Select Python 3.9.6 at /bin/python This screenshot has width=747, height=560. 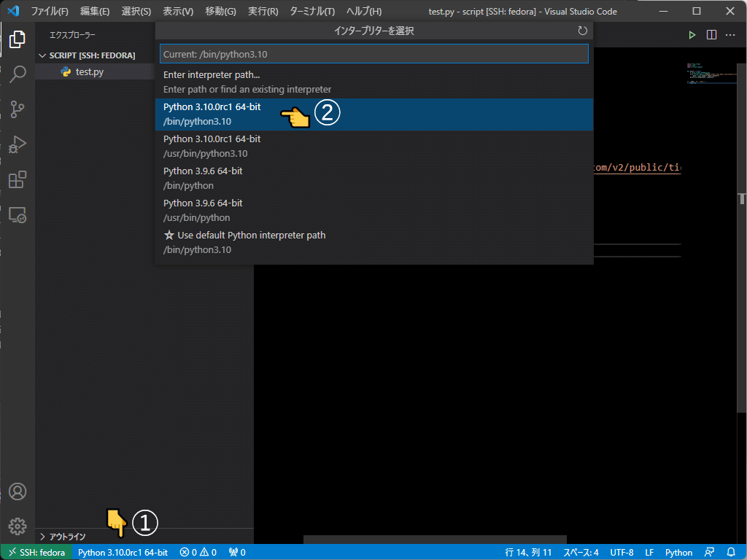point(374,178)
